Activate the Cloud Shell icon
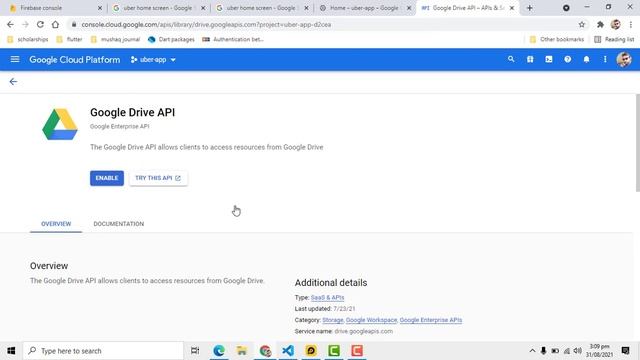The height and width of the screenshot is (360, 640). 549,60
